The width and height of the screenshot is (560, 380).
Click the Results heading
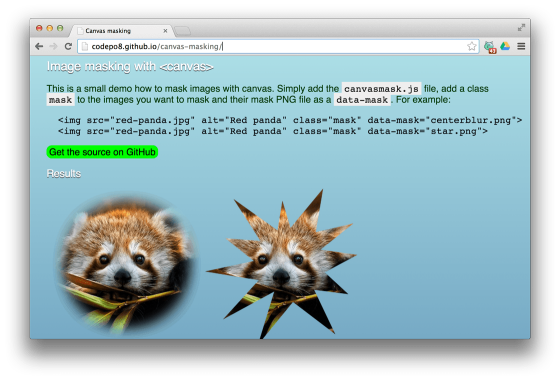point(64,174)
